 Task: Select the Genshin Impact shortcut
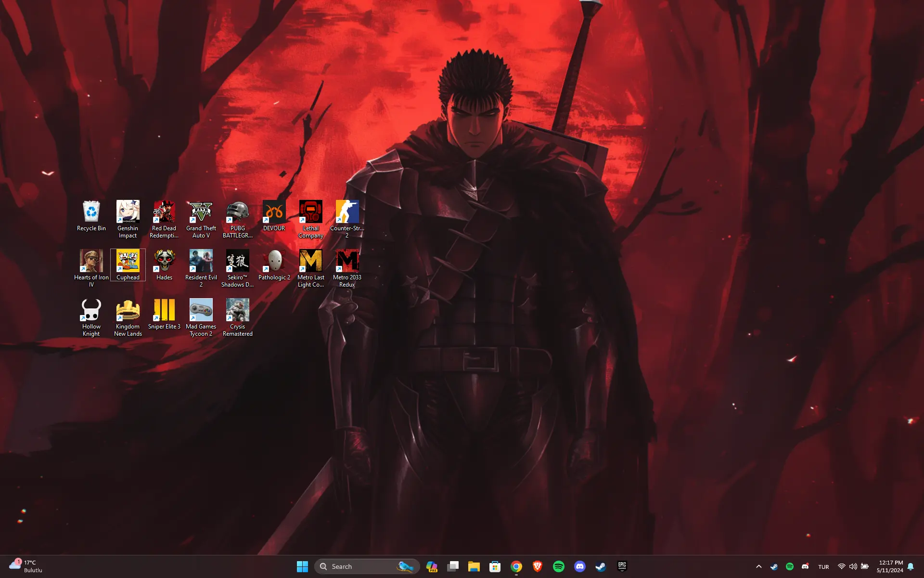(x=128, y=219)
